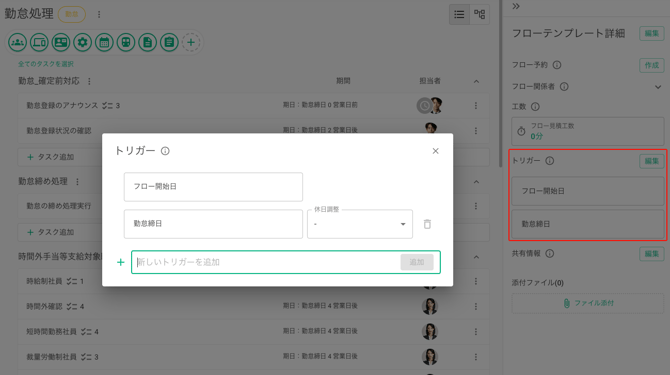670x375 pixels.
Task: Collapse the 勤怠_確定前対応 section
Action: point(476,81)
